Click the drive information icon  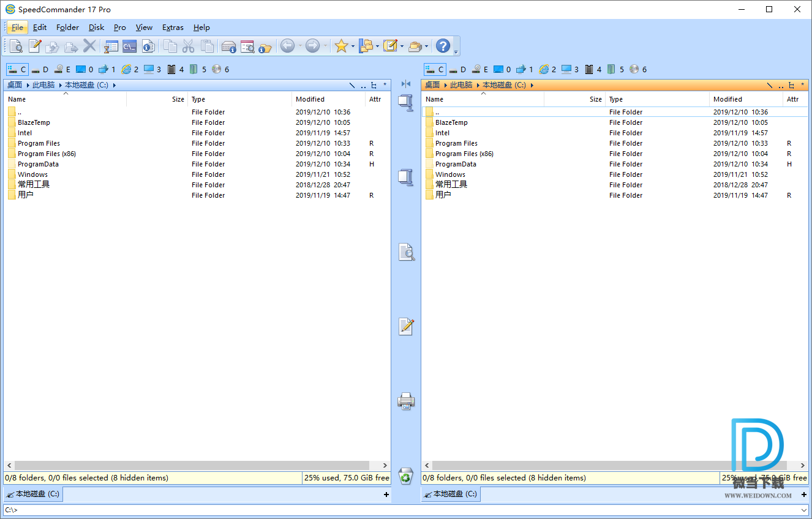229,46
